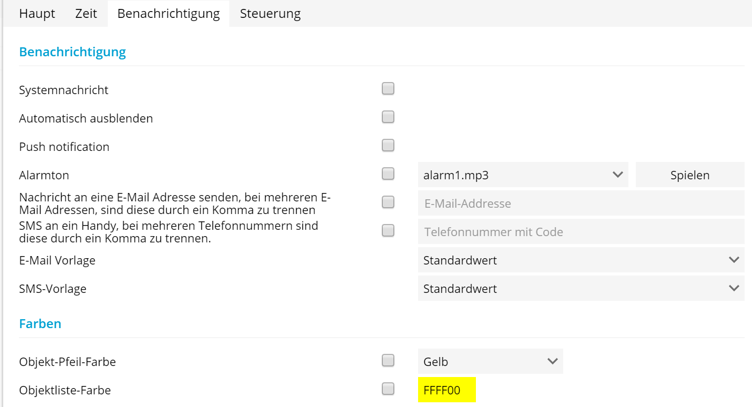This screenshot has width=752, height=407.
Task: Toggle Automatisch ausblenden checkbox
Action: click(388, 117)
